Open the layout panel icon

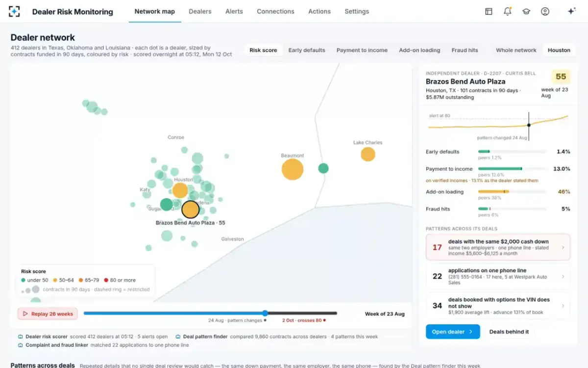tap(489, 11)
